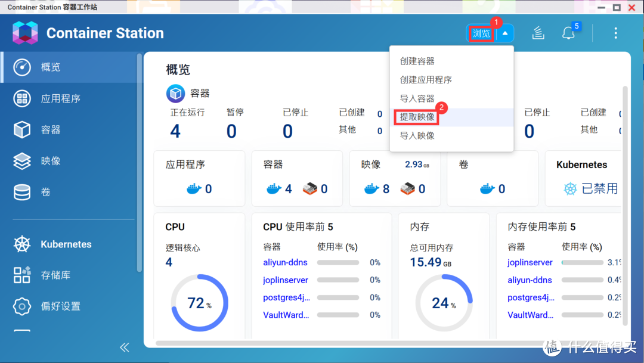This screenshot has width=644, height=363.
Task: Click Kubernetes helm icon beside 已禁用
Action: 570,189
